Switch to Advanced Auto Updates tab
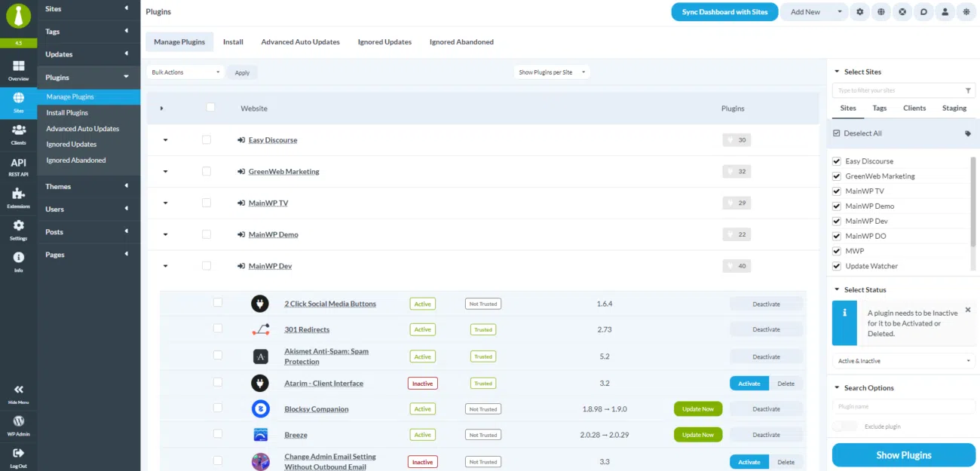 point(300,42)
